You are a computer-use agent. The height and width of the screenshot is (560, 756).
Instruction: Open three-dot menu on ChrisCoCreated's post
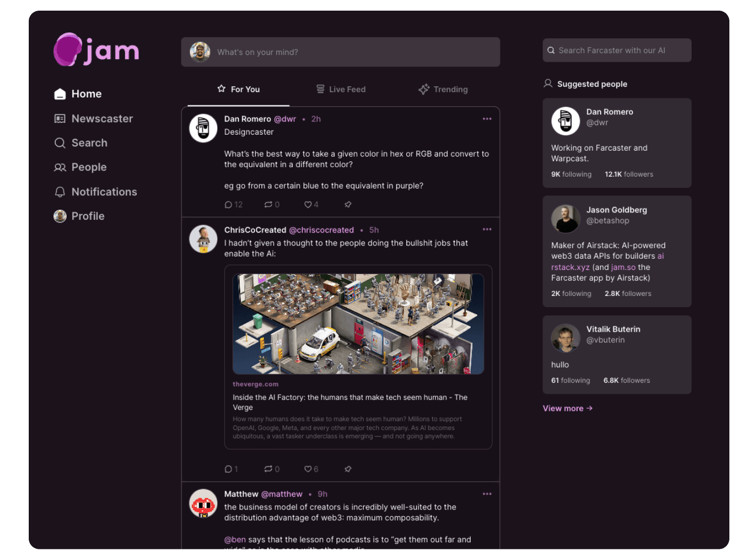pos(487,229)
